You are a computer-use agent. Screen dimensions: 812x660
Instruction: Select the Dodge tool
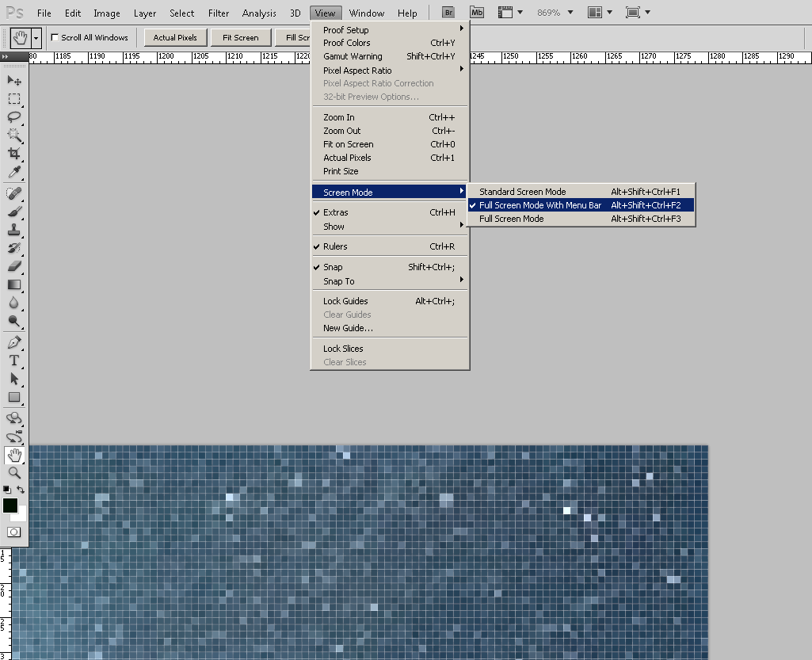(x=14, y=321)
